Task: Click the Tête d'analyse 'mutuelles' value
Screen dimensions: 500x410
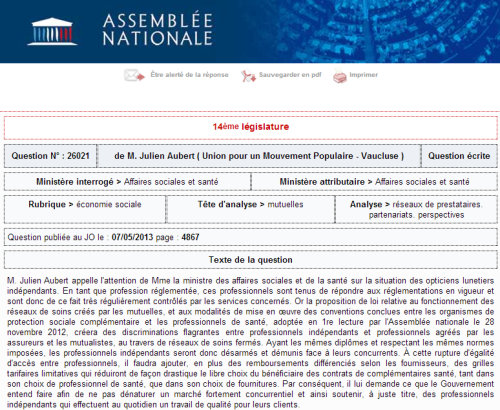Action: [285, 204]
